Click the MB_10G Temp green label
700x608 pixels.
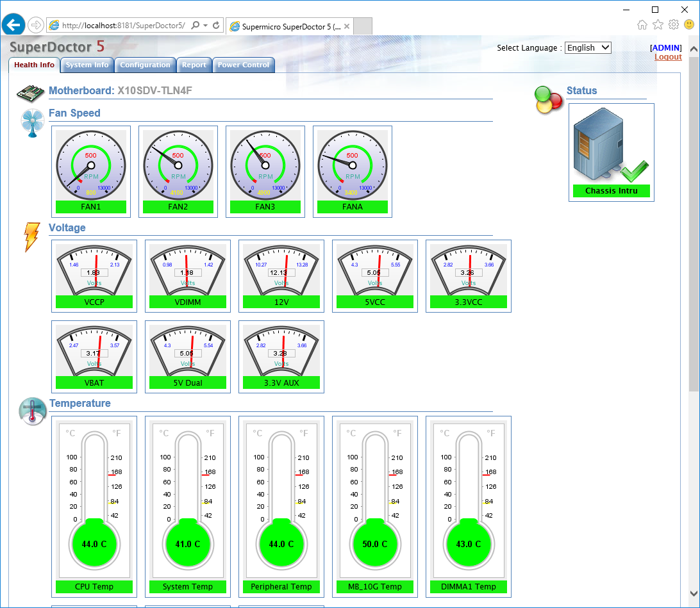(375, 587)
